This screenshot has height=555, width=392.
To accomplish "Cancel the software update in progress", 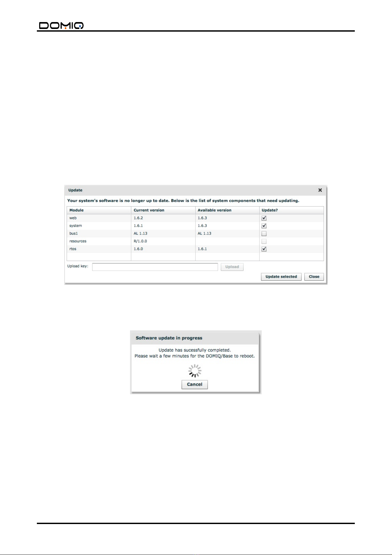I will coord(195,384).
